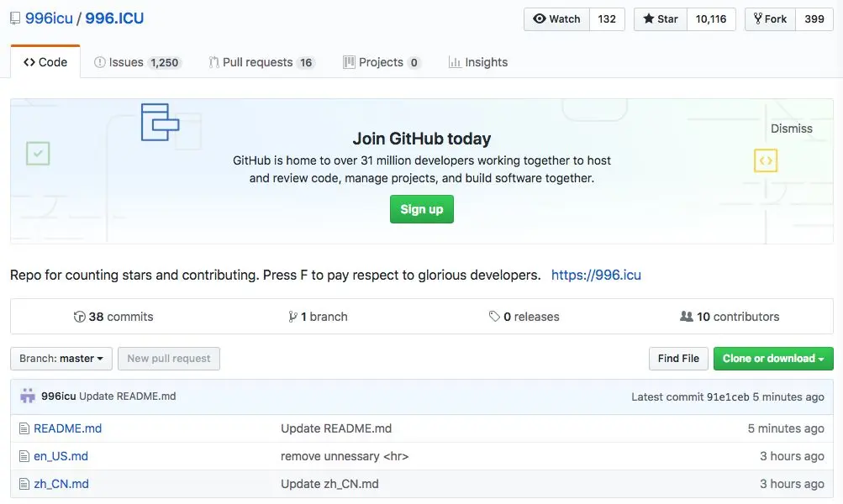View the 38 commits history

(113, 317)
